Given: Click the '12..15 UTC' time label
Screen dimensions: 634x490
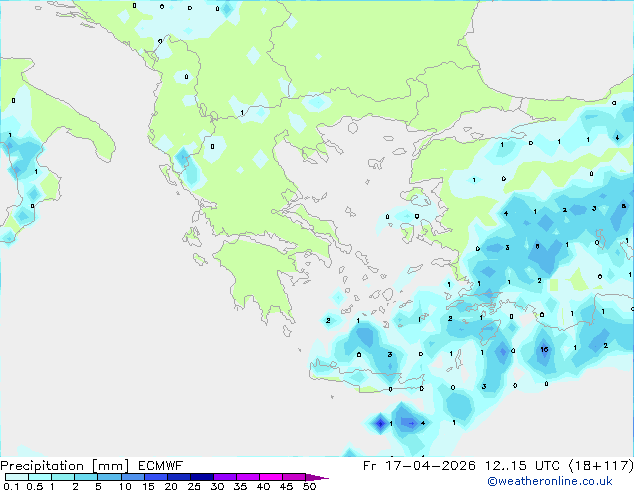Looking at the screenshot, I should pyautogui.click(x=522, y=466).
